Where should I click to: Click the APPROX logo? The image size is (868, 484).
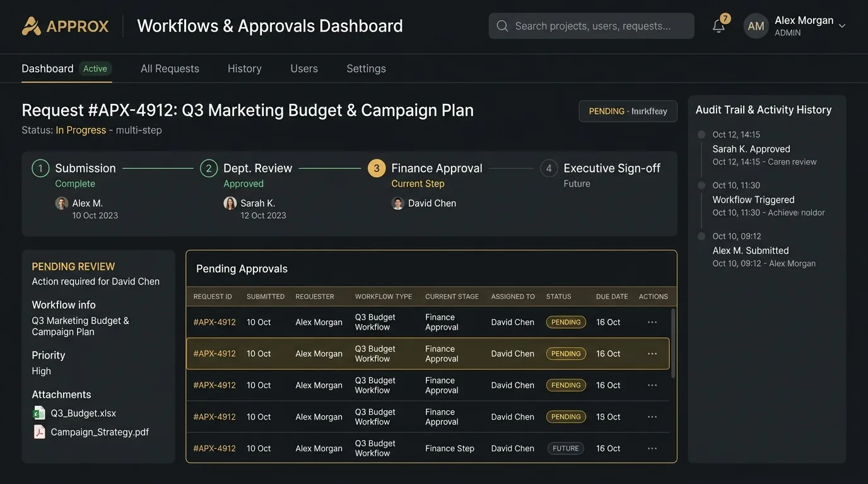pos(65,26)
